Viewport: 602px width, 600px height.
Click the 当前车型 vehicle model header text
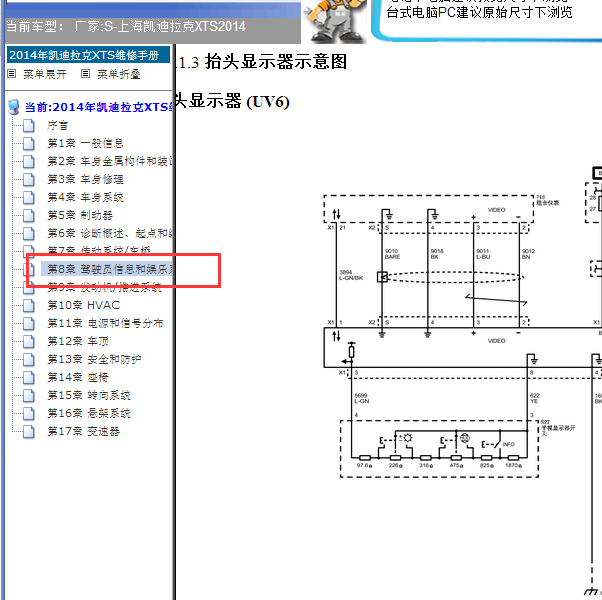click(x=126, y=26)
